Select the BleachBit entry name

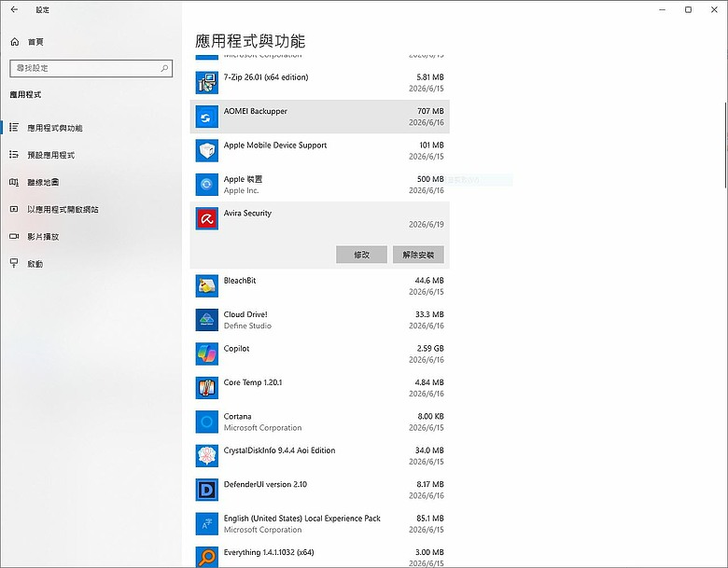tap(240, 281)
